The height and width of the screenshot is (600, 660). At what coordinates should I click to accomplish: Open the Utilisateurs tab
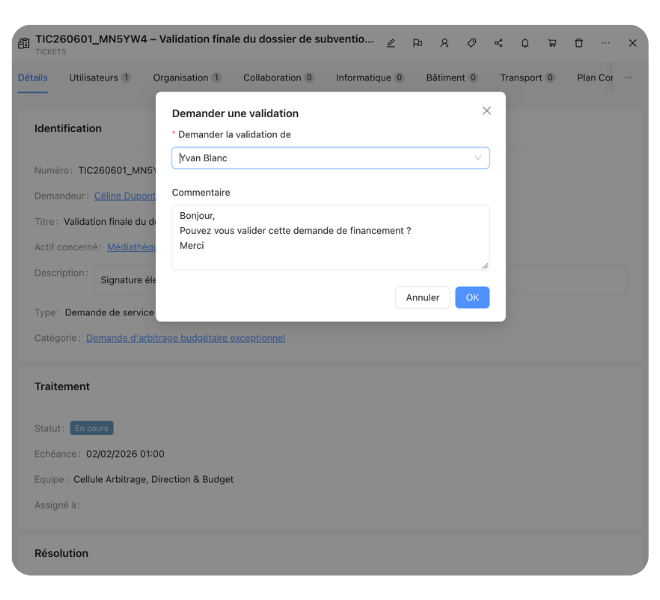[100, 78]
